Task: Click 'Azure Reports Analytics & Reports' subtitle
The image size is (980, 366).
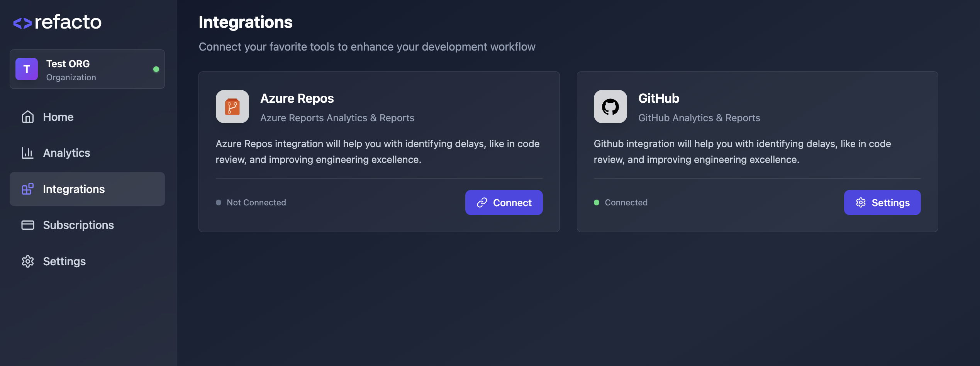Action: point(337,118)
